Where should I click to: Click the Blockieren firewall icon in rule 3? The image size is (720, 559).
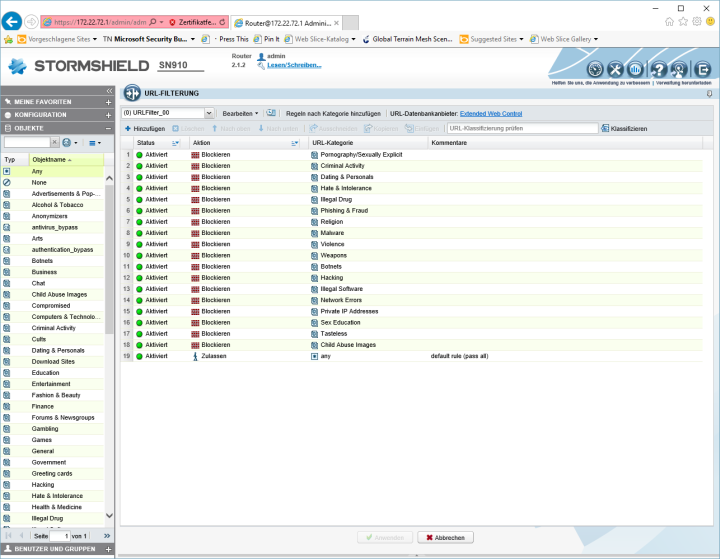pyautogui.click(x=196, y=177)
